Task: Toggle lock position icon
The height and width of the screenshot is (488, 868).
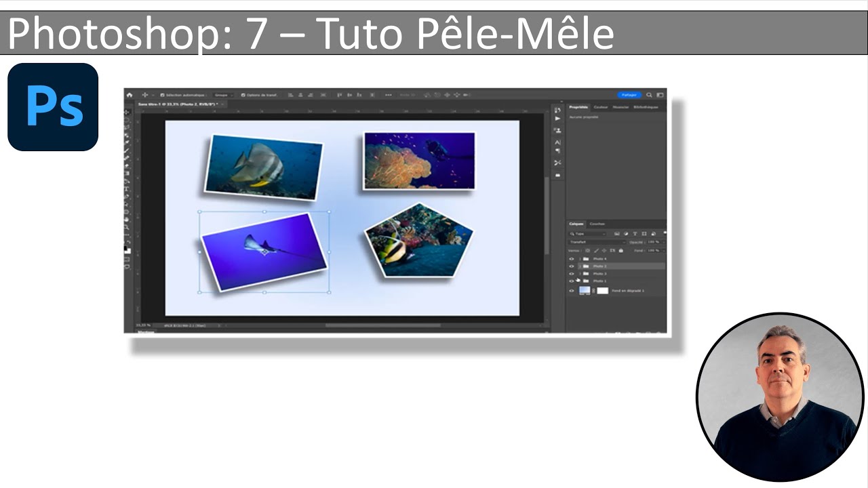Action: click(604, 251)
